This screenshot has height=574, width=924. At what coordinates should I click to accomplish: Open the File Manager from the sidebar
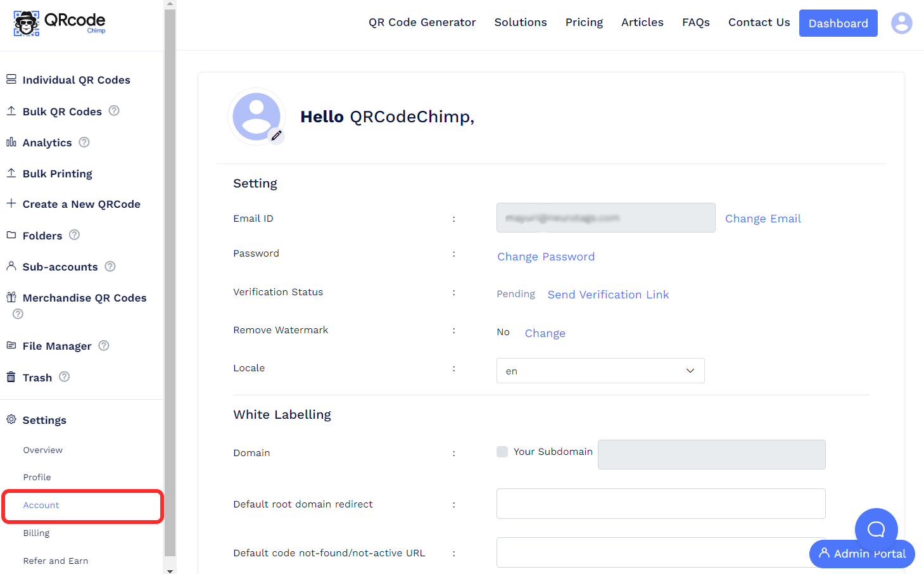point(58,346)
